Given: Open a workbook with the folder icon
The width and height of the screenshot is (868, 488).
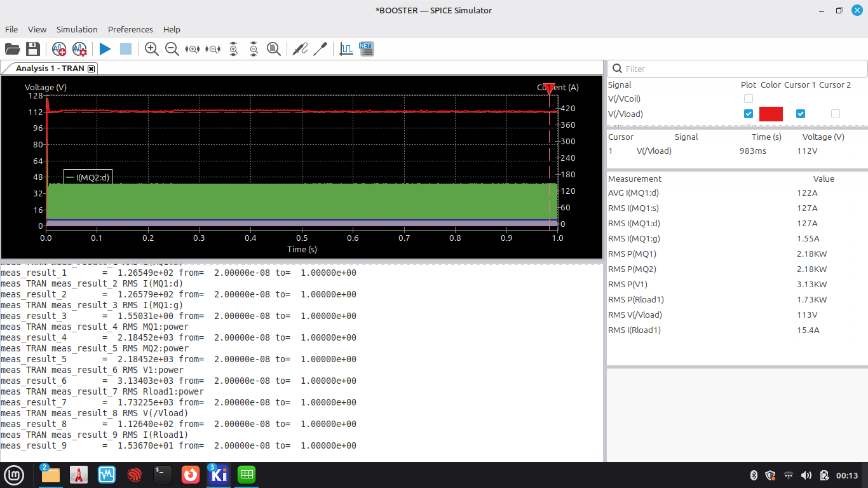Looking at the screenshot, I should [x=13, y=49].
